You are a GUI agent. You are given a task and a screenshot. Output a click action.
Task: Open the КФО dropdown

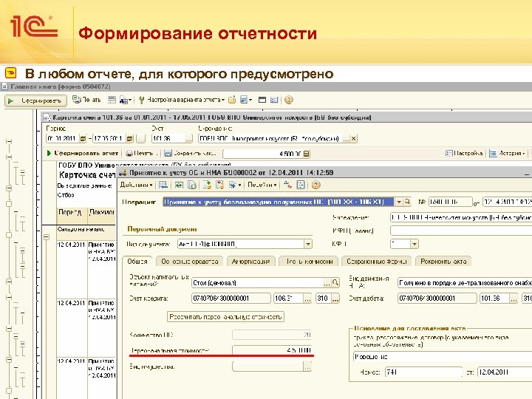[415, 244]
